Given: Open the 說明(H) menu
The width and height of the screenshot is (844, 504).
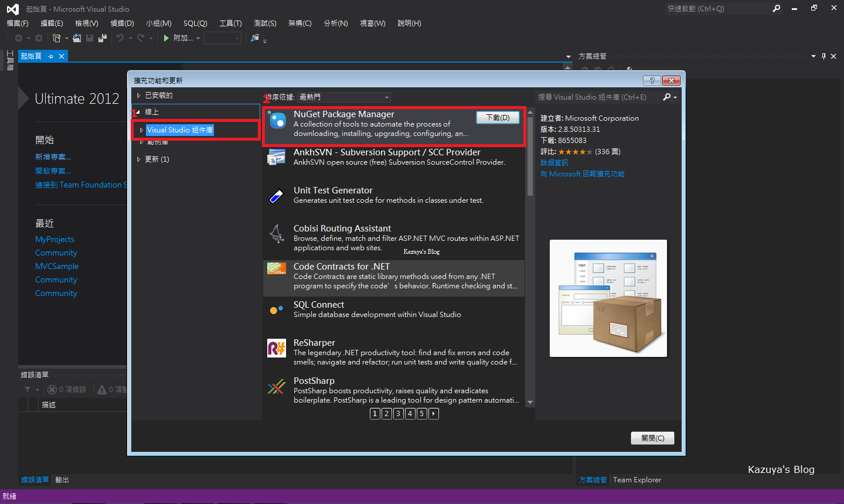Looking at the screenshot, I should click(409, 23).
